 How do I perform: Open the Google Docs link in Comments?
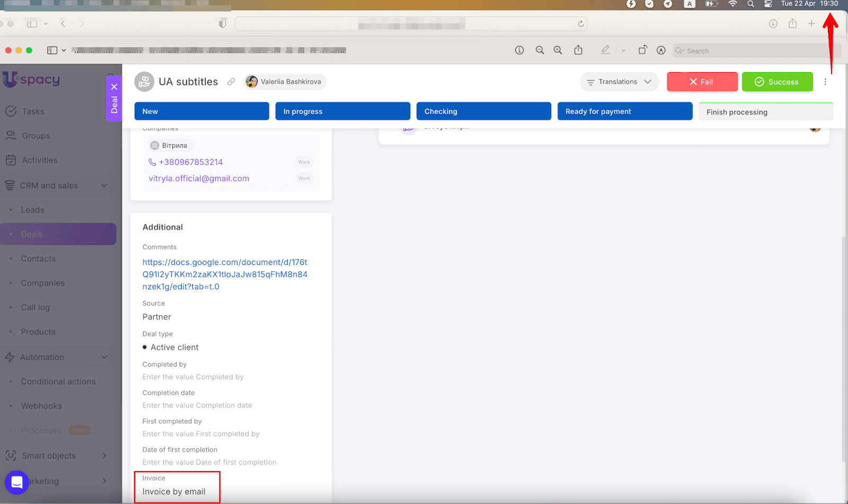point(225,275)
